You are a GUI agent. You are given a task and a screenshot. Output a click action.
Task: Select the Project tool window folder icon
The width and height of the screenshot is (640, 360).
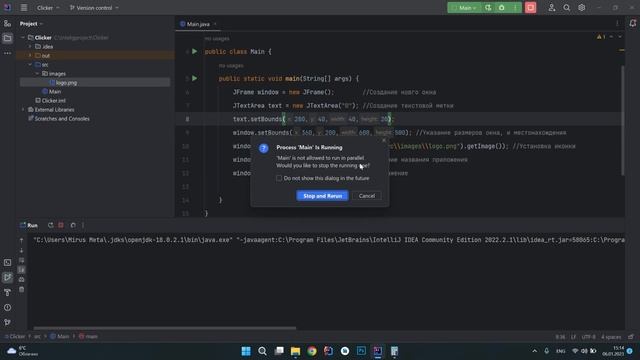click(x=7, y=38)
